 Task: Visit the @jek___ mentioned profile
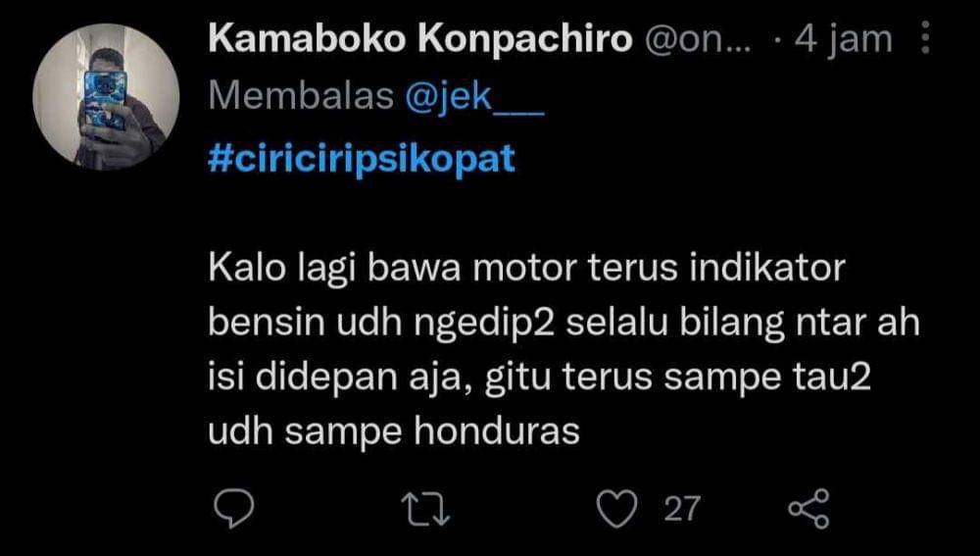pos(474,97)
